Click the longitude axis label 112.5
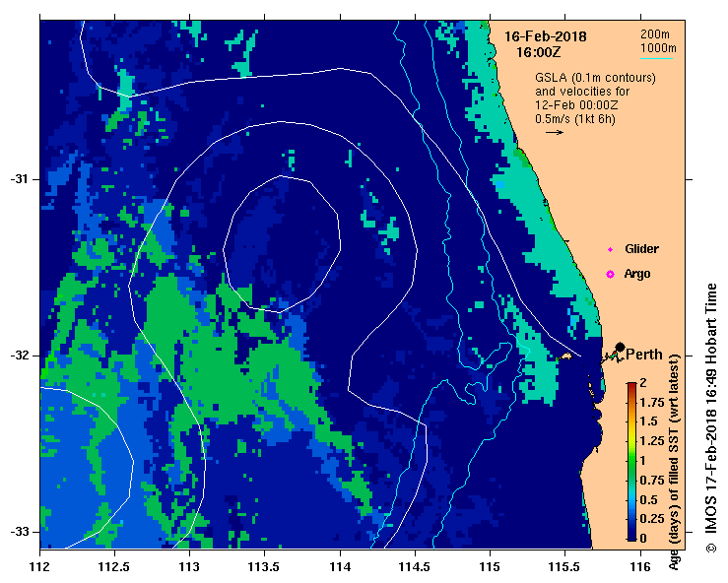Image resolution: width=728 pixels, height=583 pixels. click(114, 567)
